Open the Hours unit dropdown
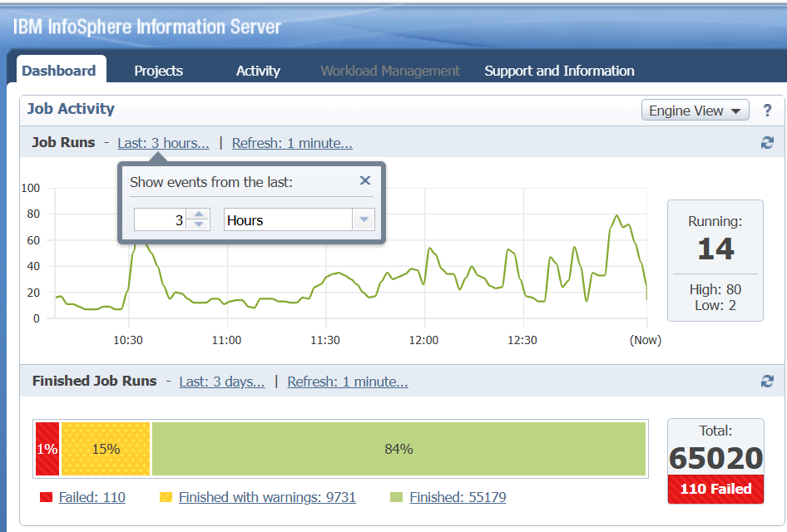 [x=364, y=220]
